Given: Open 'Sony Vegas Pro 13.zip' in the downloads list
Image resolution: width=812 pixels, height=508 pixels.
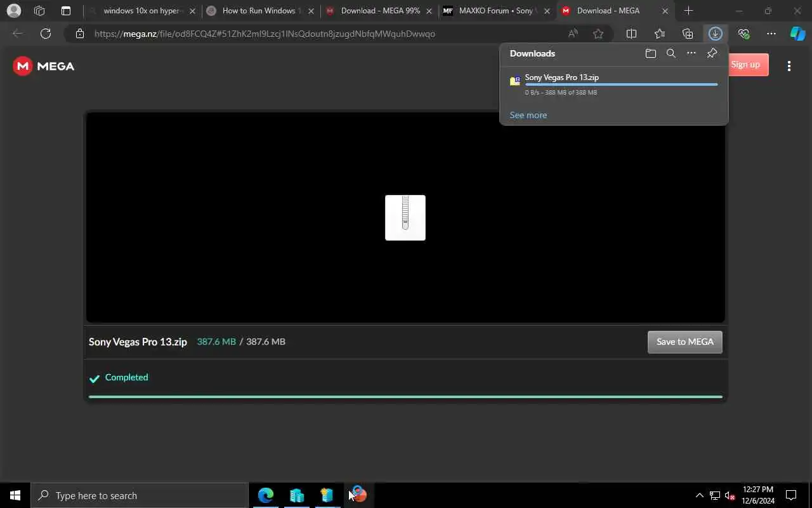Looking at the screenshot, I should click(x=561, y=77).
